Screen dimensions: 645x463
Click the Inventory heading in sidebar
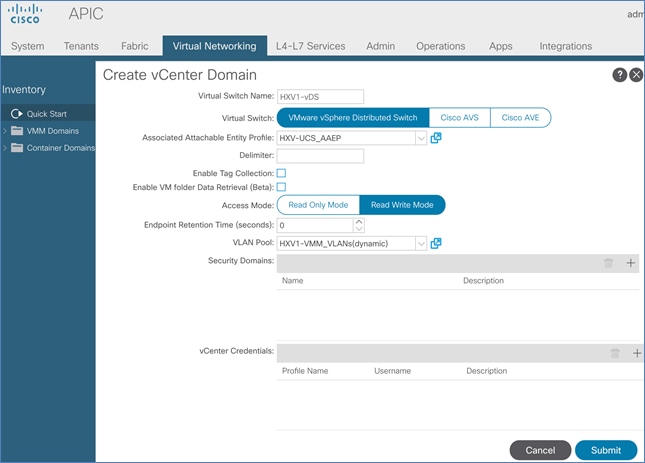click(x=24, y=90)
